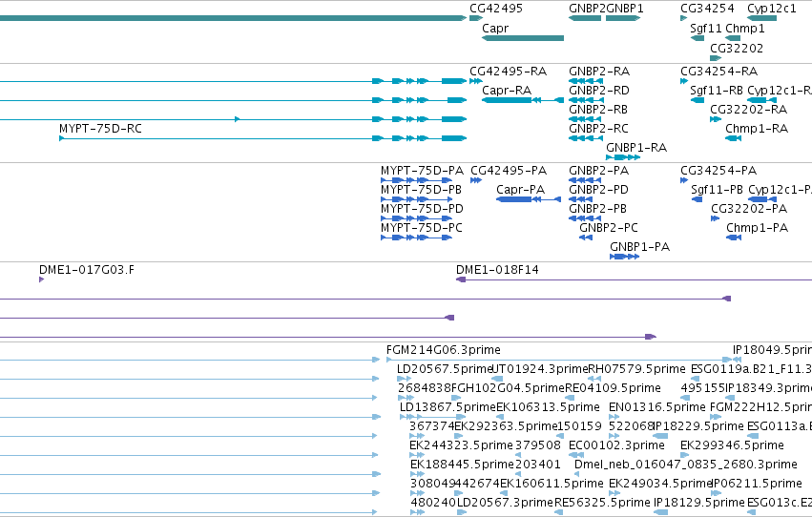This screenshot has height=517, width=812.
Task: Select the EK299346.5prime EST
Action: coord(684,455)
